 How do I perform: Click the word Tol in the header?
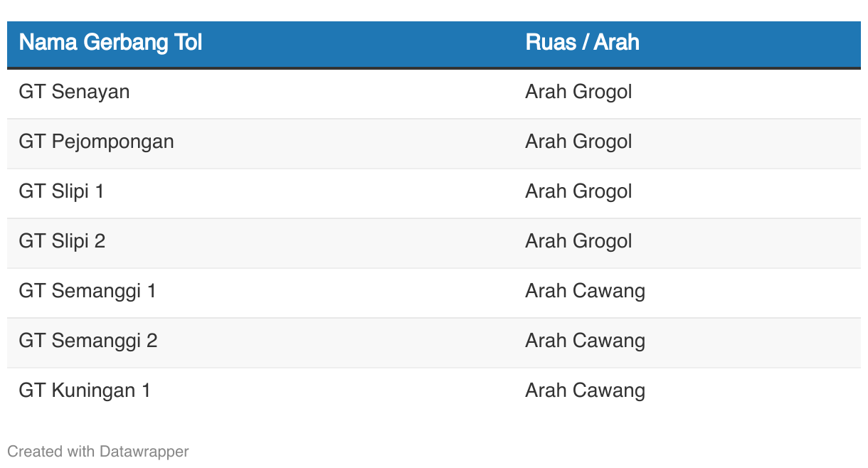tap(188, 43)
